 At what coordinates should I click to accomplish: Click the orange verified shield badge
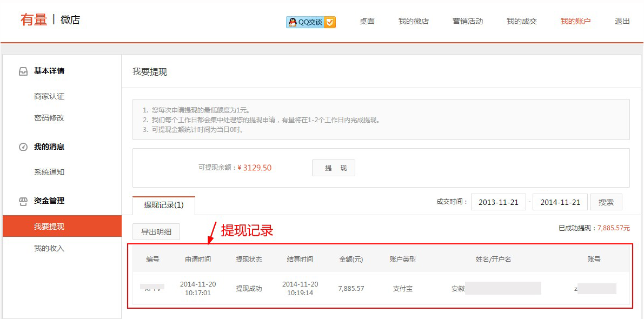coord(329,22)
